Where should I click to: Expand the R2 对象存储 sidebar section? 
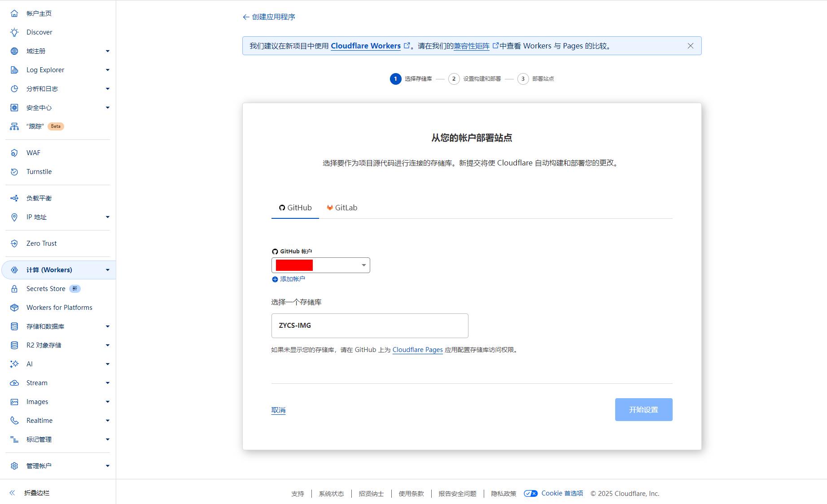pos(107,345)
